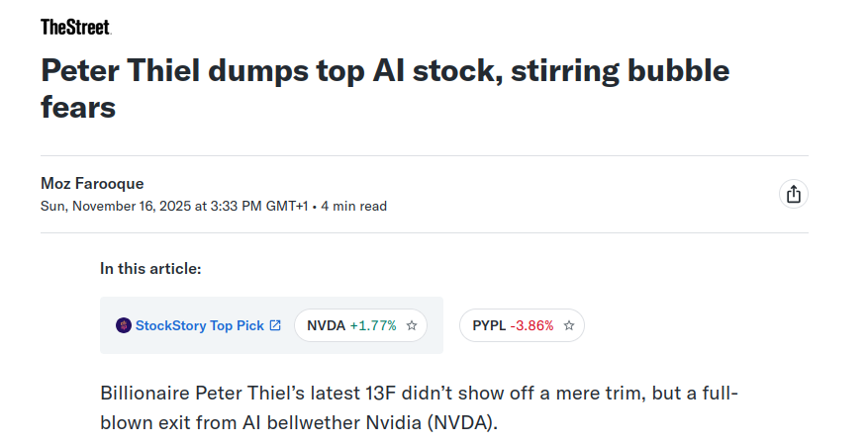
Task: Open the StockStory Top Pick link
Action: point(199,325)
